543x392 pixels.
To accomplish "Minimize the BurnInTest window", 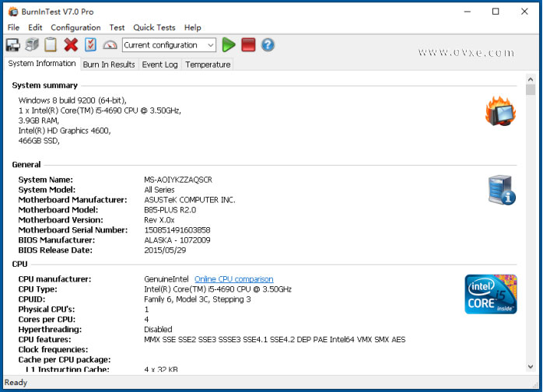I will [x=468, y=12].
